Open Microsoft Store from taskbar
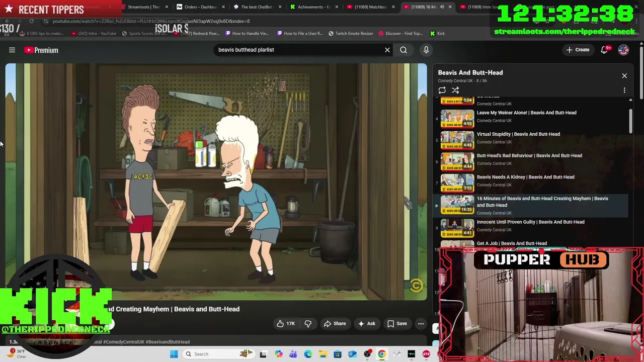 338,354
